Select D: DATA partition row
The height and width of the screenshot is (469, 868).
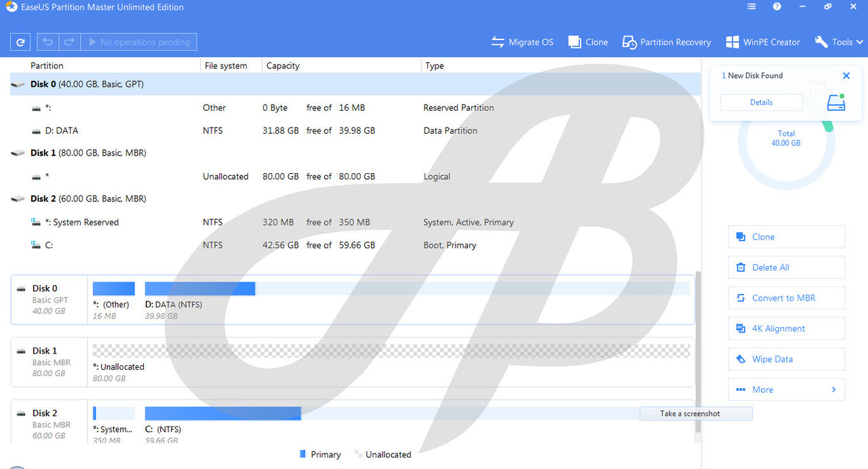pos(355,130)
